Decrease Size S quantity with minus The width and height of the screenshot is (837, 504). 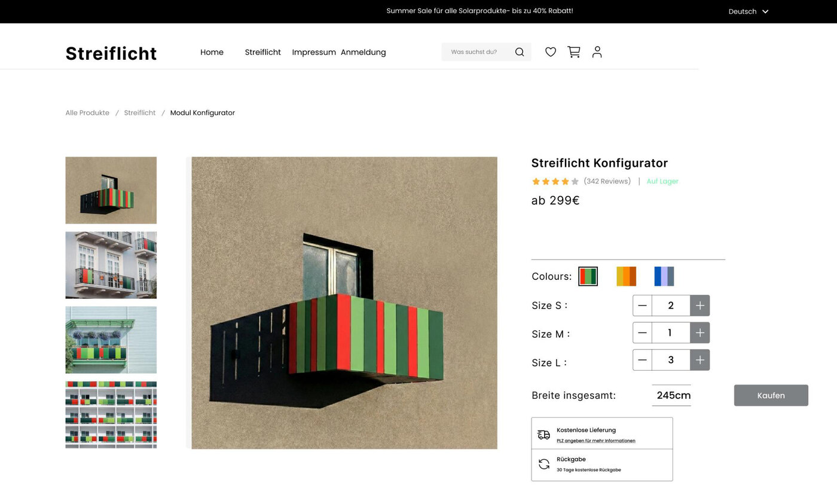coord(642,306)
